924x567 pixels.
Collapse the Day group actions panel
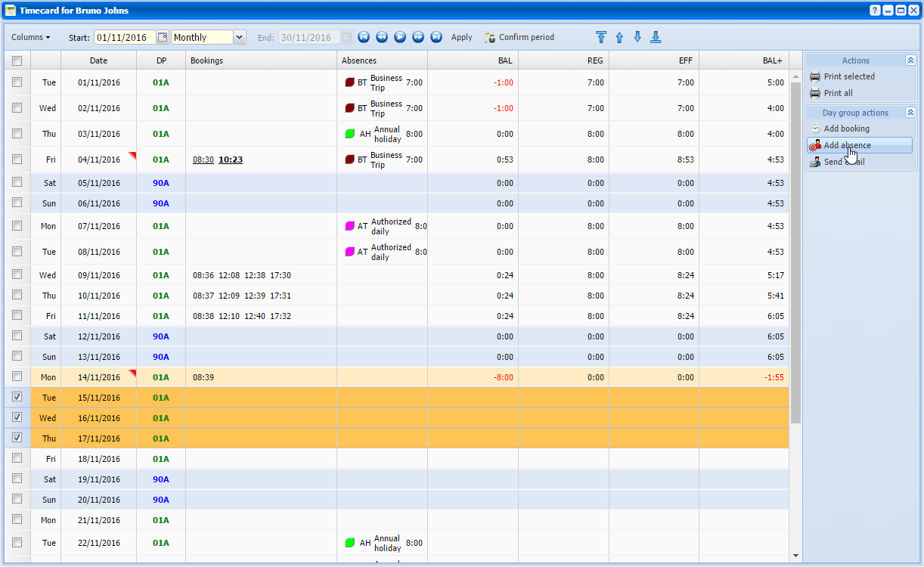[910, 113]
